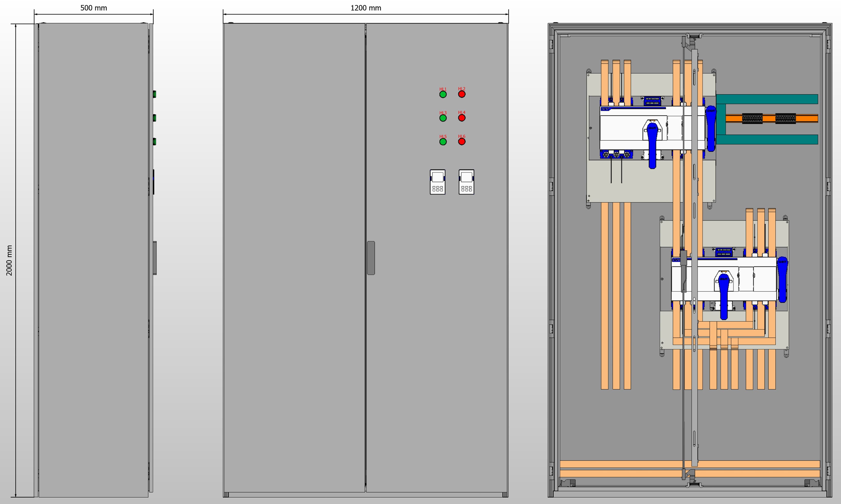Click the upper switch's blue front handle

[x=652, y=146]
